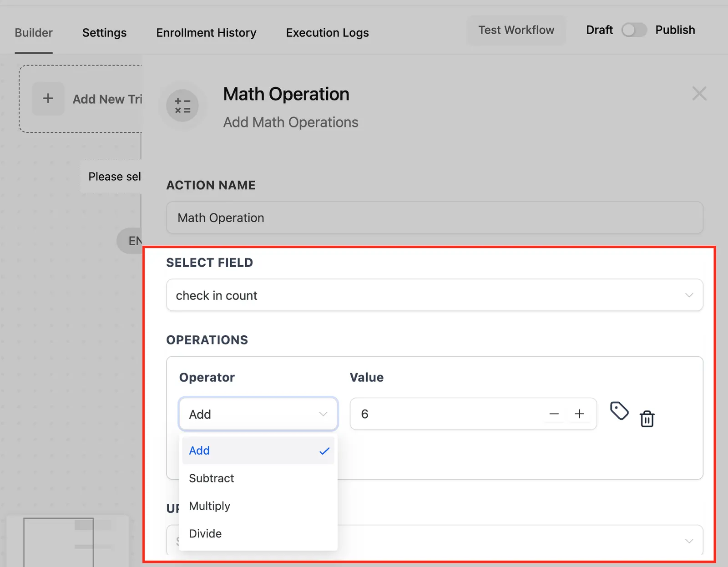
Task: Decrease the value with the minus stepper
Action: (554, 414)
